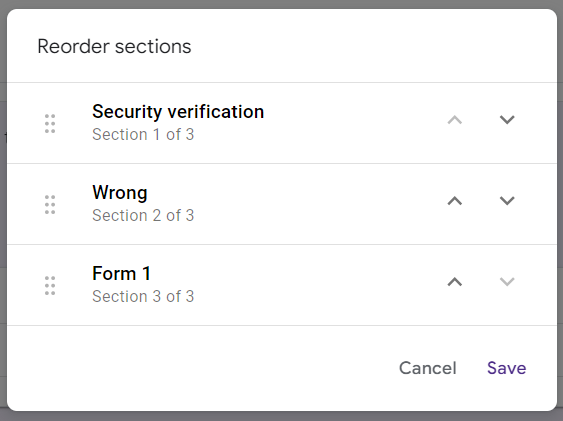Select the Form 1 section title
This screenshot has height=421, width=563.
(121, 273)
